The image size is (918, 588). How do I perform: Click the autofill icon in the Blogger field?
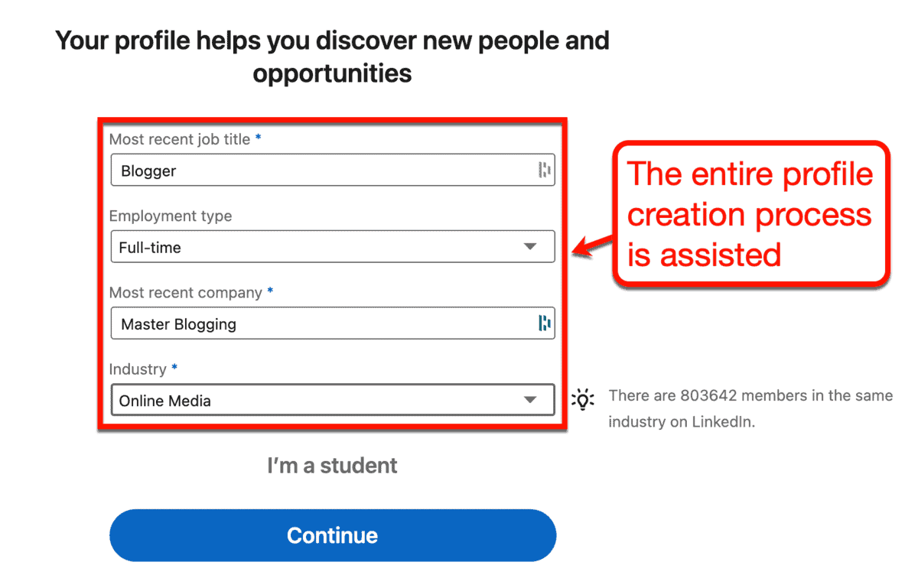click(x=545, y=170)
